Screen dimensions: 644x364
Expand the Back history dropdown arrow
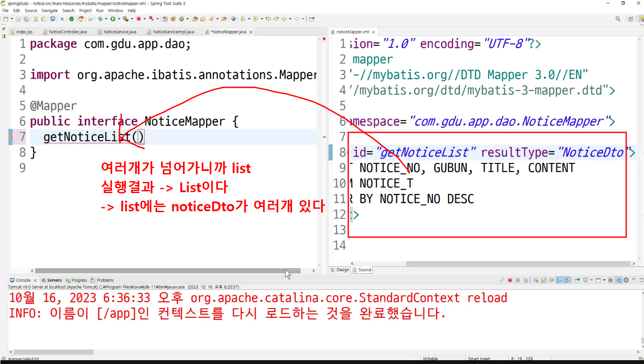(290, 19)
